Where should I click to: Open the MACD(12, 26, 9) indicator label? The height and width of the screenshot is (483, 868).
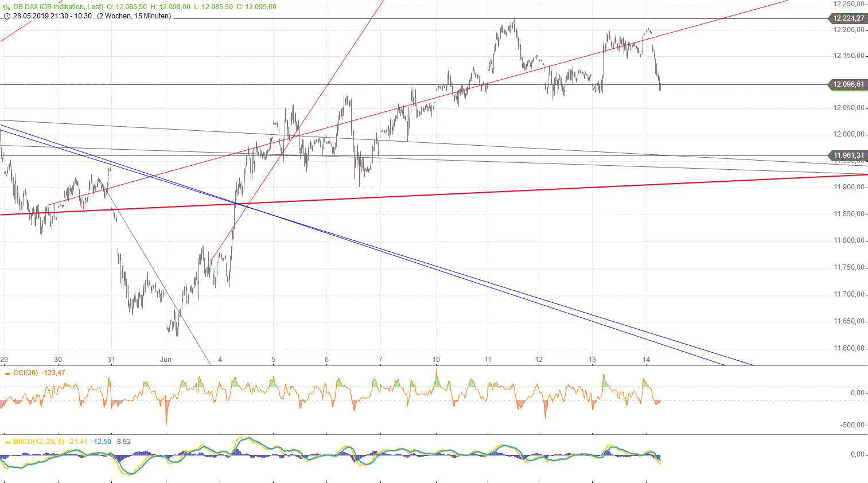click(x=38, y=442)
